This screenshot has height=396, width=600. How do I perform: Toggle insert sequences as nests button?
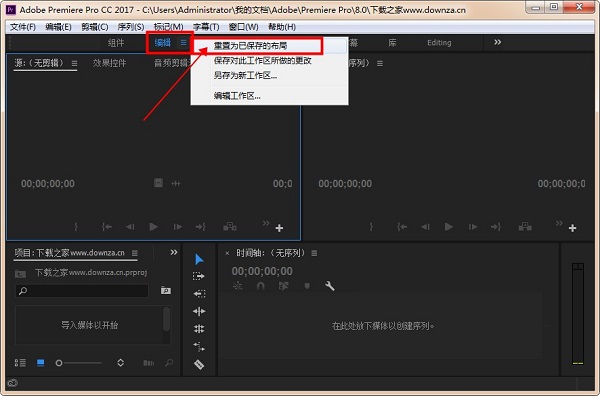coord(238,286)
